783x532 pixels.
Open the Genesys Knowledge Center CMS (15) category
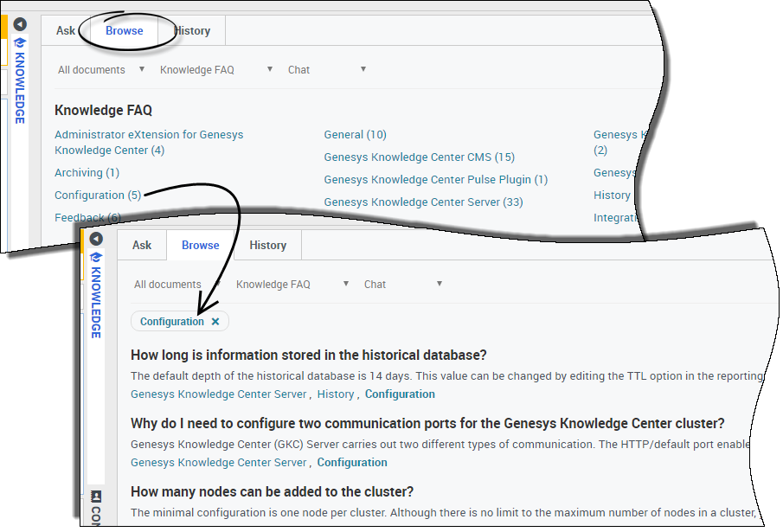(419, 157)
